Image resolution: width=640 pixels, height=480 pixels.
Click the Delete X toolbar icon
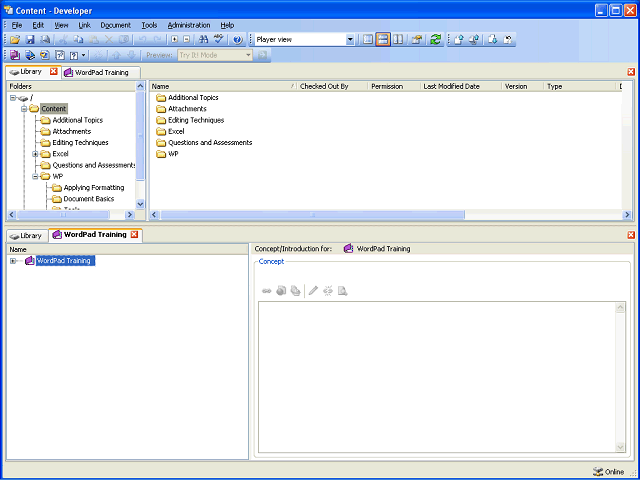click(x=109, y=40)
